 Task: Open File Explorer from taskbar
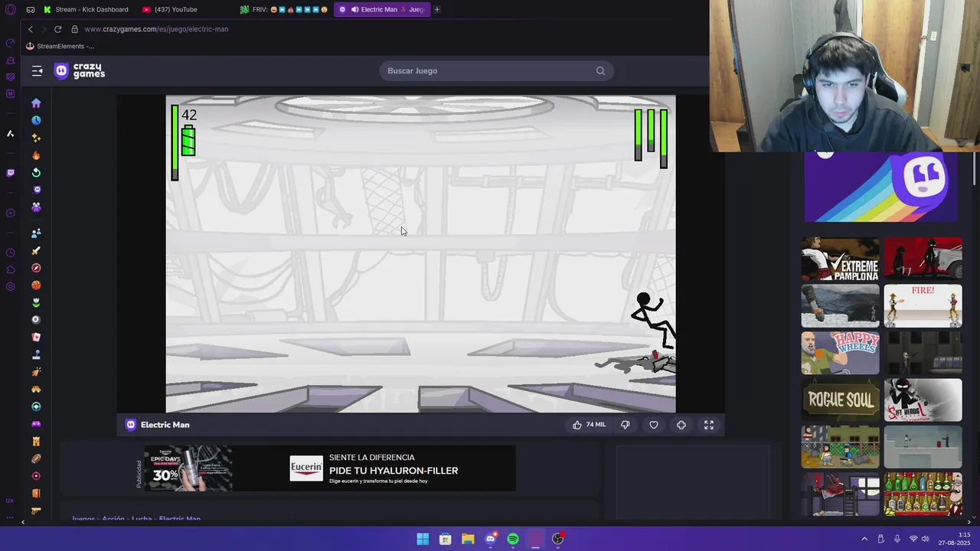[468, 539]
